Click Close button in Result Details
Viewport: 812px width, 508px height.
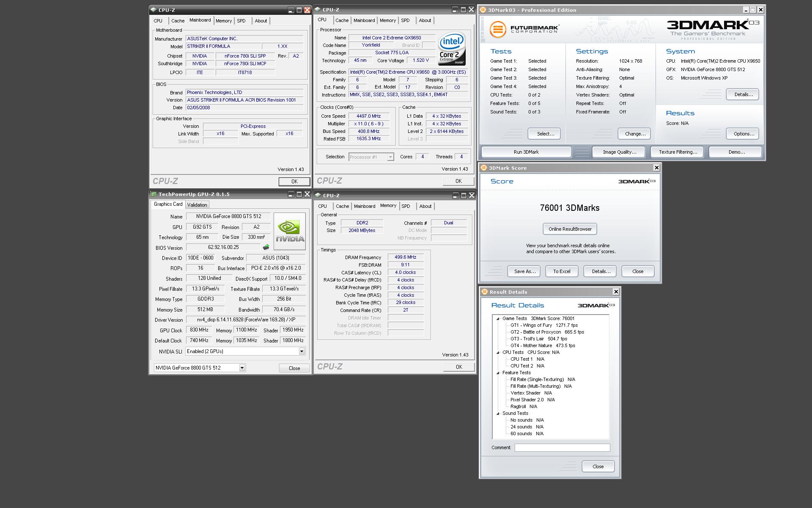(598, 467)
